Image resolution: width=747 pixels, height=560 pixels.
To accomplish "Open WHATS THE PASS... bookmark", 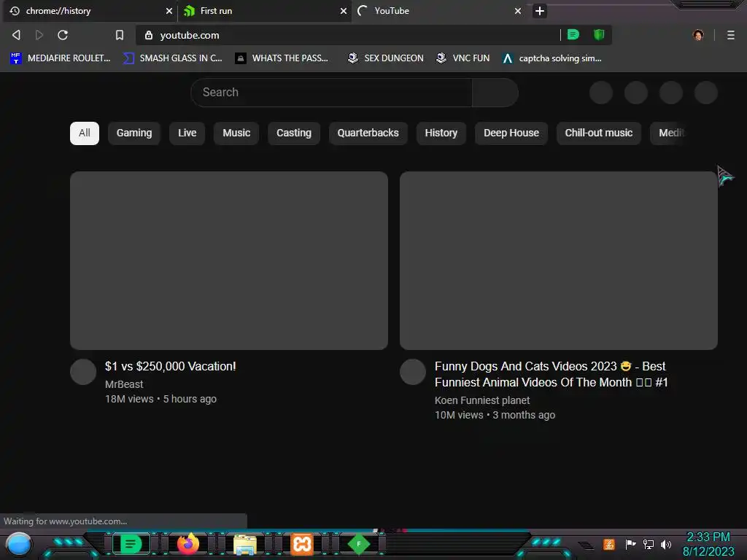I will tap(282, 58).
